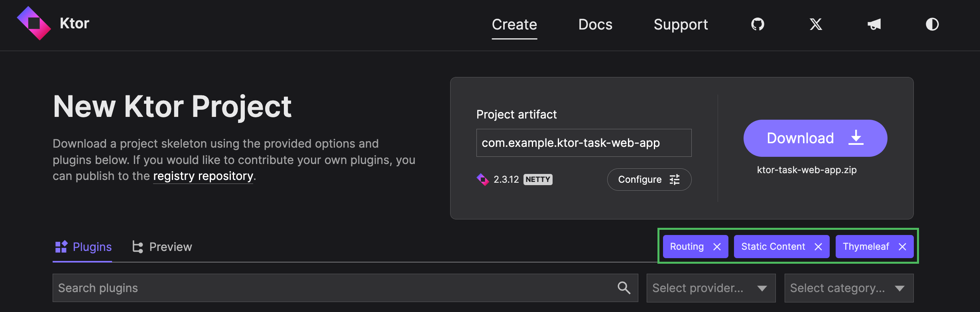Screen dimensions: 980x312
Task: Click the search magnifier icon
Action: pyautogui.click(x=624, y=288)
